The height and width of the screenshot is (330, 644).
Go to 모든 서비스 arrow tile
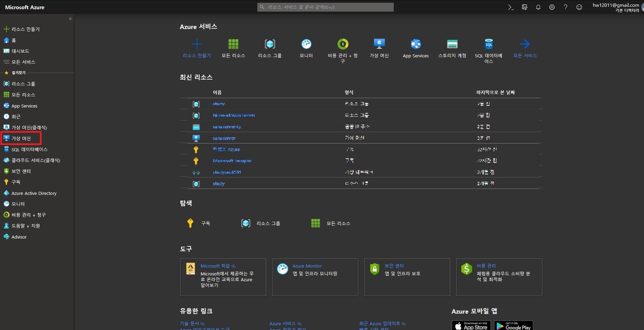tap(525, 48)
